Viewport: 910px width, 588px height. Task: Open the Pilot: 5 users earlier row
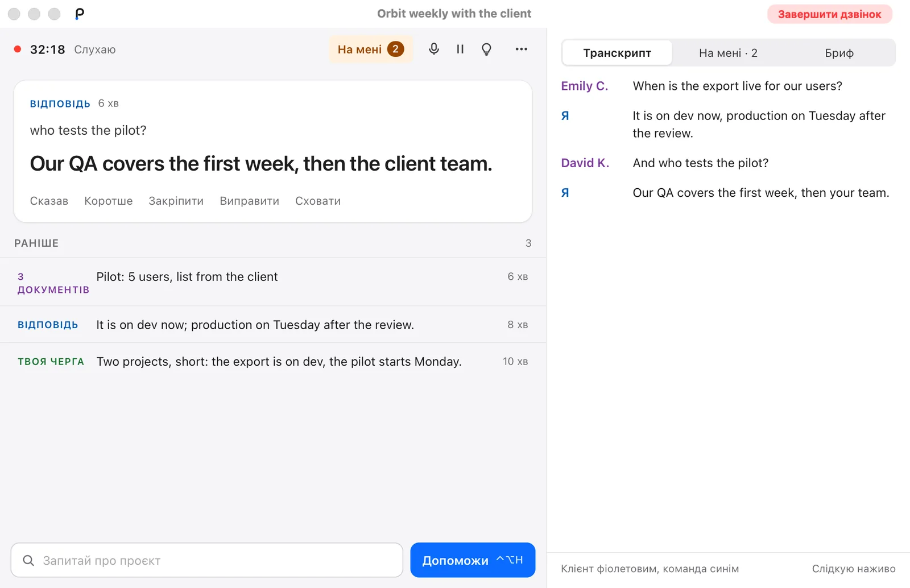tap(273, 282)
